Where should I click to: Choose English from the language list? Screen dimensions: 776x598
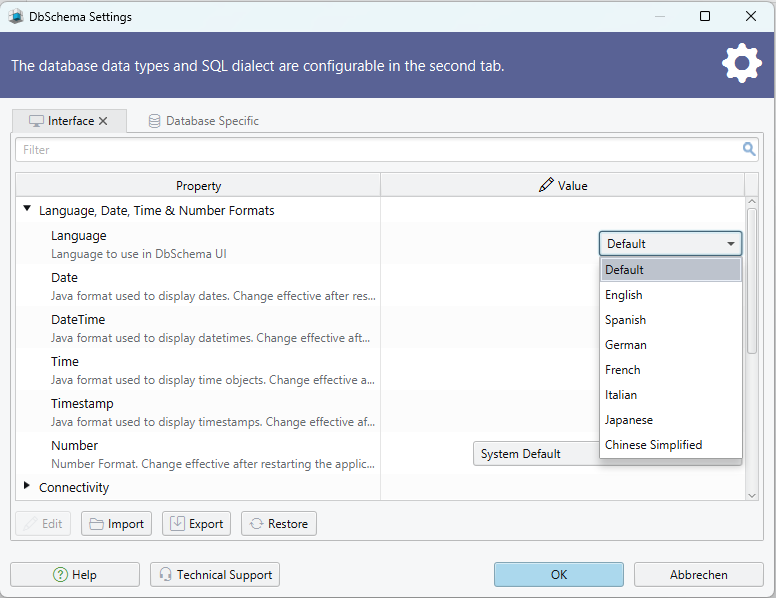pyautogui.click(x=671, y=295)
